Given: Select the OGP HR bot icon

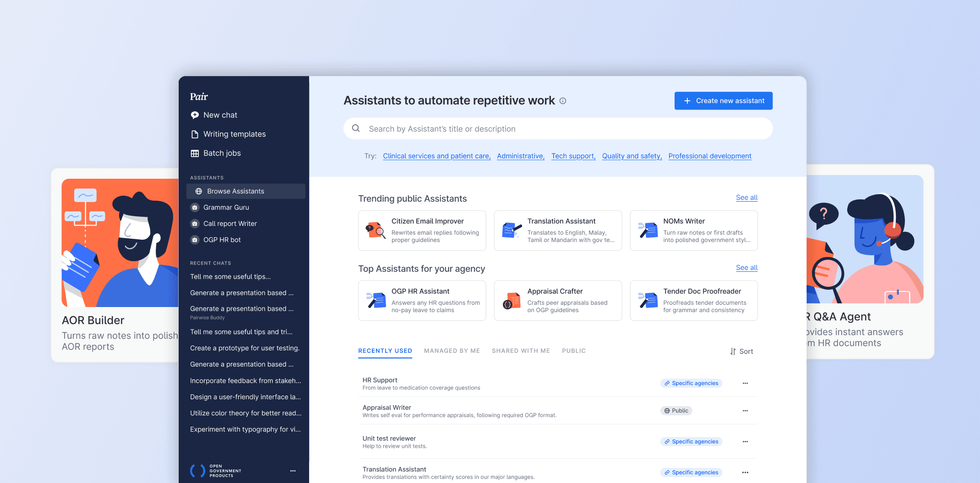Looking at the screenshot, I should 195,240.
